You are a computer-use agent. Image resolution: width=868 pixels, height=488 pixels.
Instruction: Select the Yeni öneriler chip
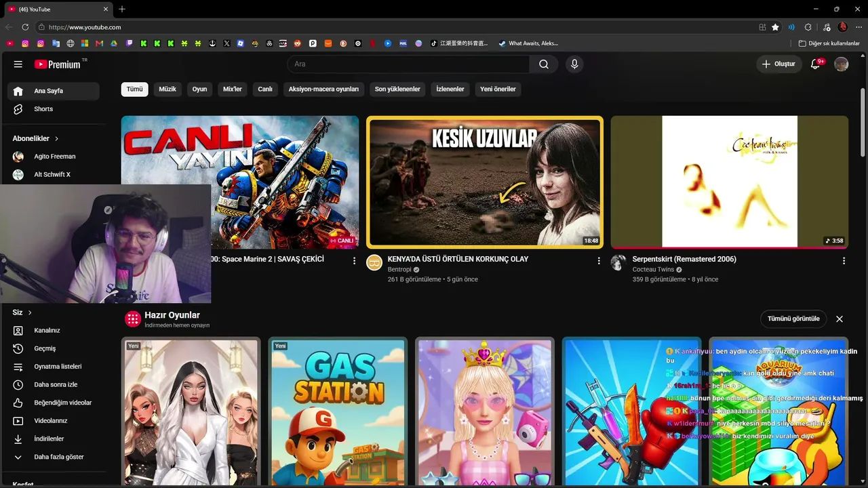click(x=498, y=89)
